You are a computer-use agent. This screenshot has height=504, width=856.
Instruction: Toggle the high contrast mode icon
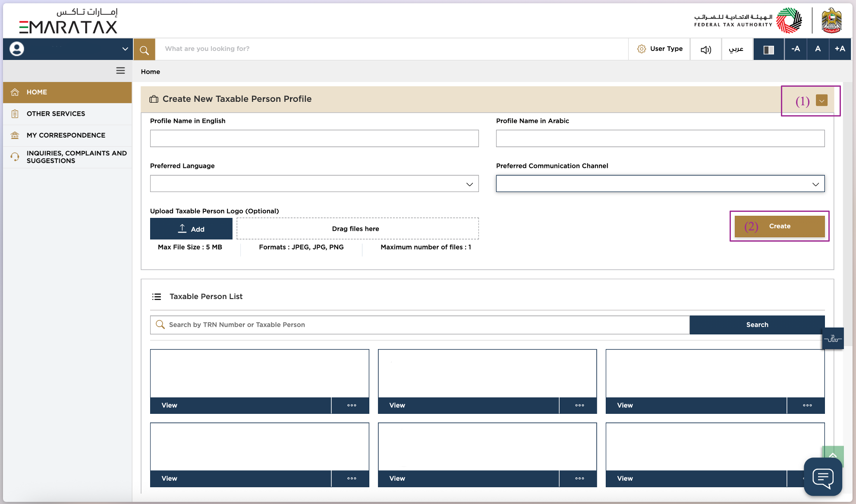coord(768,50)
